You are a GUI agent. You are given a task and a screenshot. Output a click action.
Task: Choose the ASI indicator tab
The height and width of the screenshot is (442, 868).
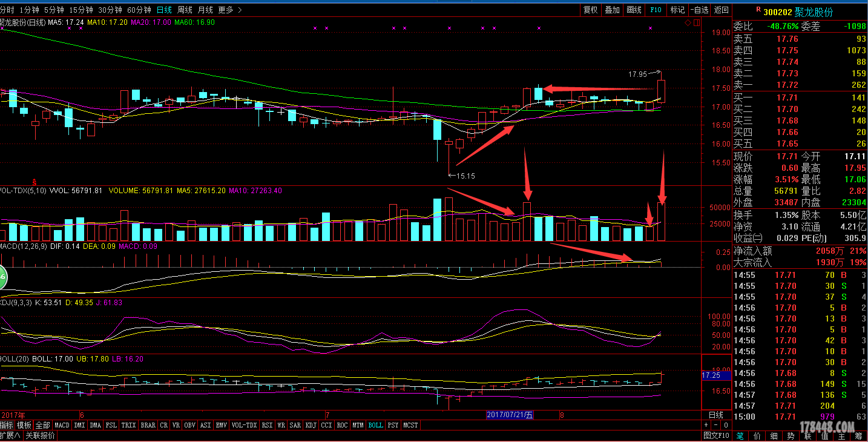[x=206, y=425]
